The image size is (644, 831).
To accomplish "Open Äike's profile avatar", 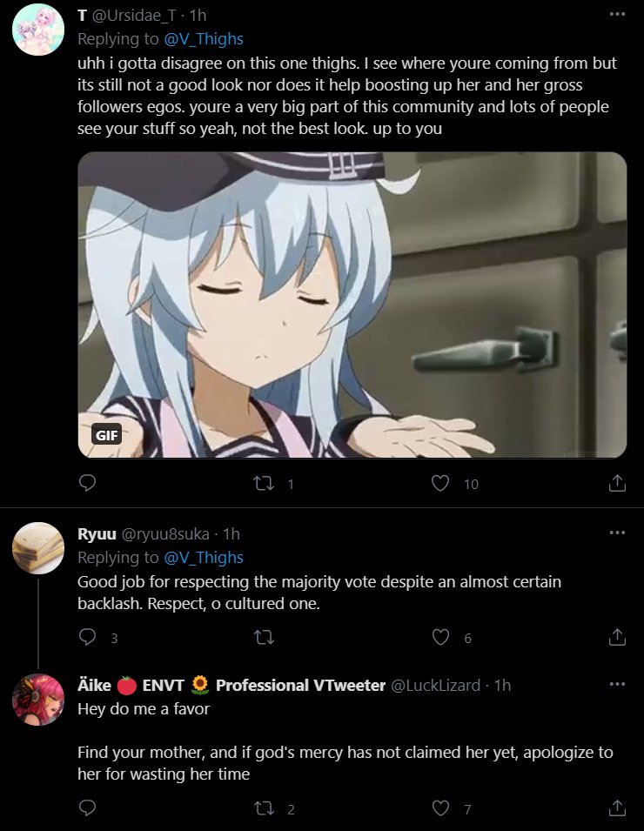I will tap(38, 700).
